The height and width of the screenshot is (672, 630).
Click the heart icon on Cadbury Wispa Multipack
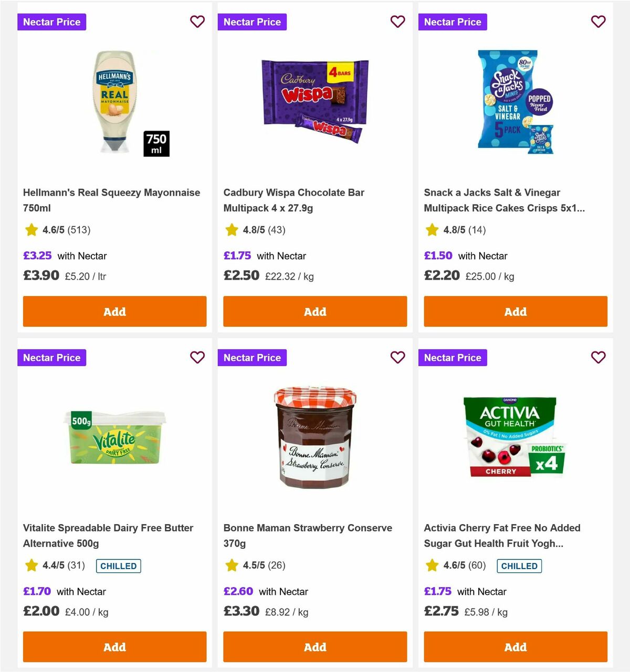tap(398, 22)
